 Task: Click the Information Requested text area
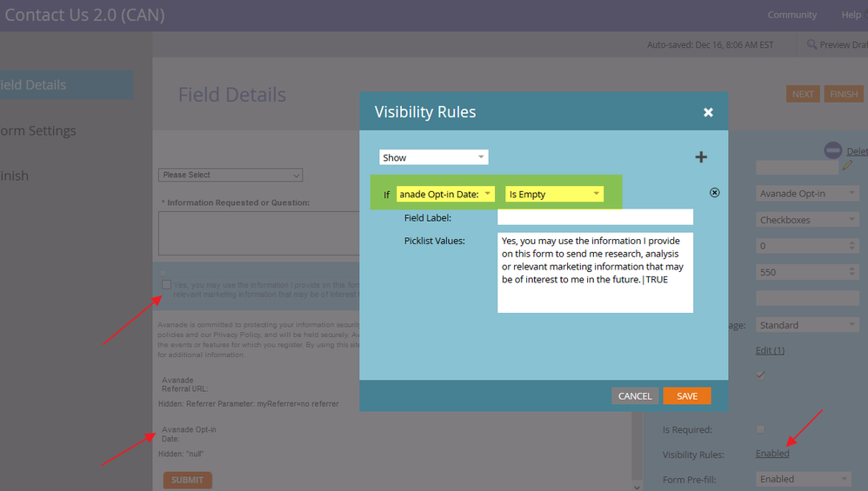(x=258, y=233)
